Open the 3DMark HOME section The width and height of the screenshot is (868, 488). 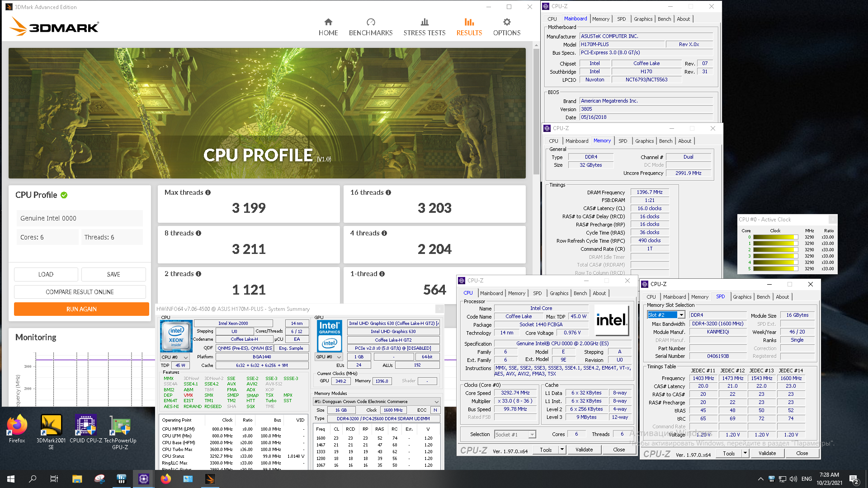(328, 27)
